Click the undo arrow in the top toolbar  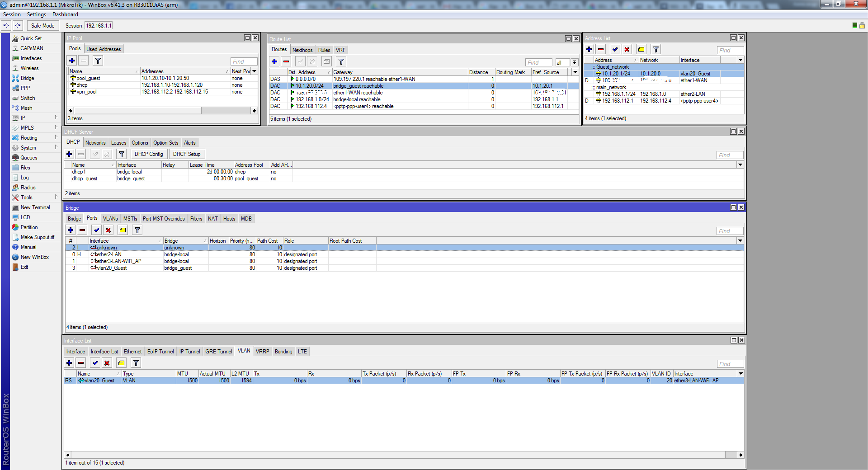[6, 26]
